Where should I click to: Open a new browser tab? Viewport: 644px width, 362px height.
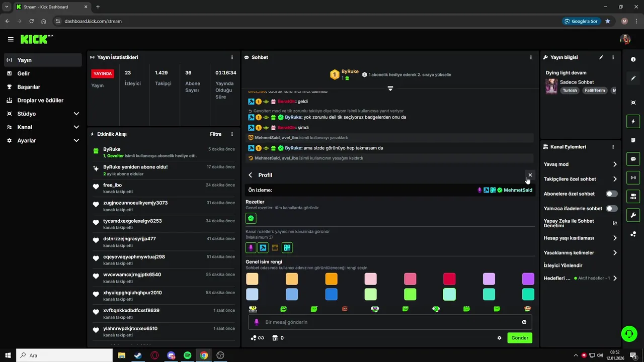pos(98,7)
